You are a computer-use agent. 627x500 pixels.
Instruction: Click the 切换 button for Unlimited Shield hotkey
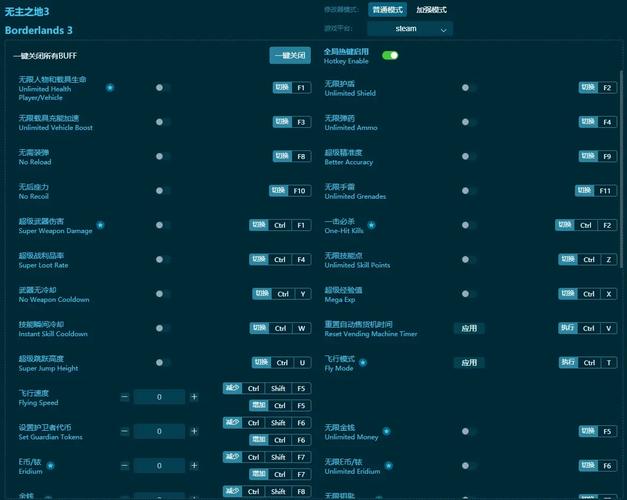click(x=588, y=88)
